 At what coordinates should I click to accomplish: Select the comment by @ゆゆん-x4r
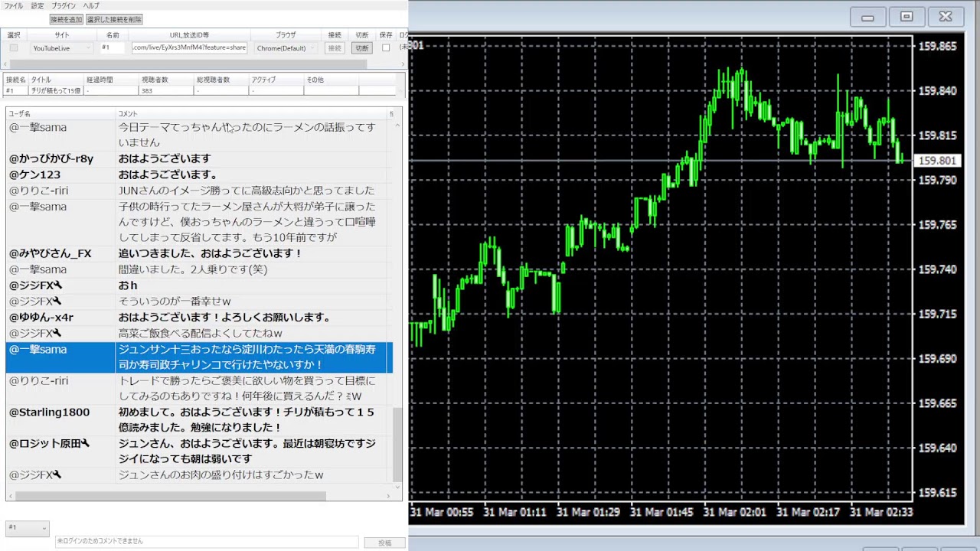tap(199, 317)
